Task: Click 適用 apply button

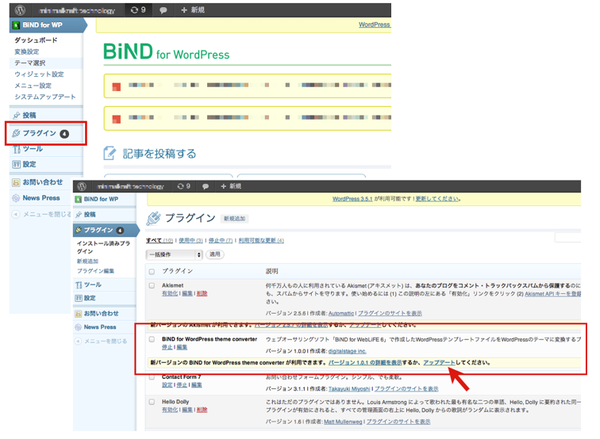Action: tap(215, 254)
